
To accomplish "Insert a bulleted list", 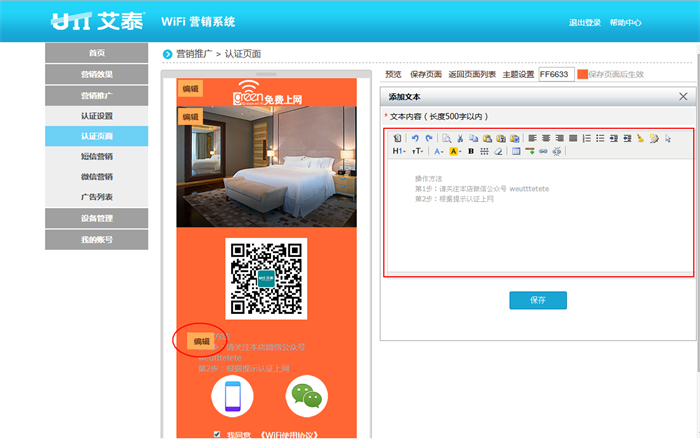I will (x=600, y=138).
